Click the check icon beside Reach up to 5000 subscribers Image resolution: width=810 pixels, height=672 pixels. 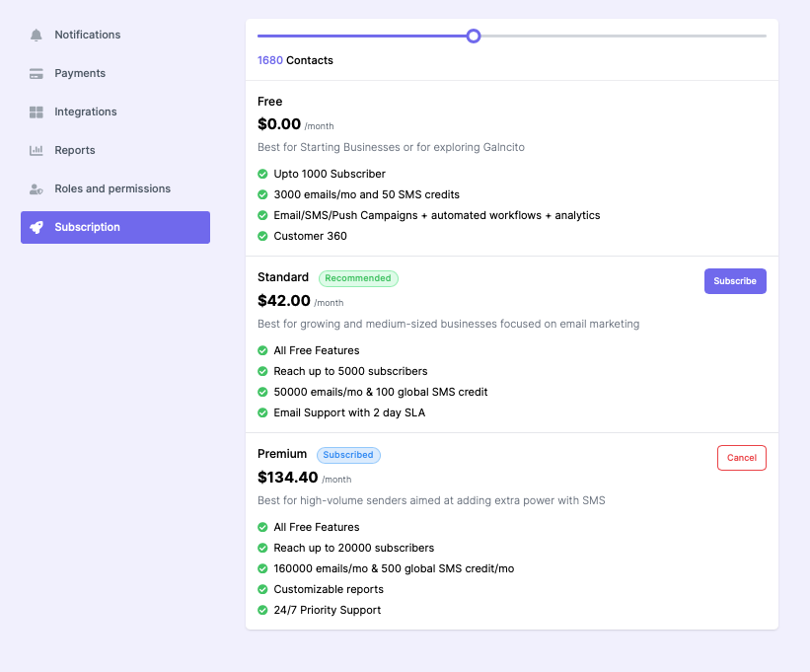point(262,371)
